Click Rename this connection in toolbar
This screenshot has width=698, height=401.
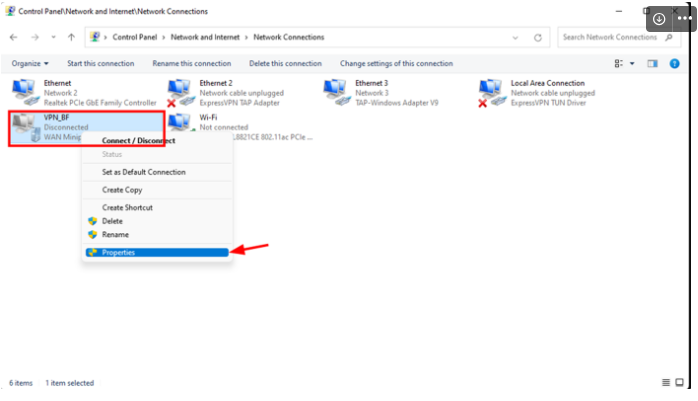[x=192, y=63]
